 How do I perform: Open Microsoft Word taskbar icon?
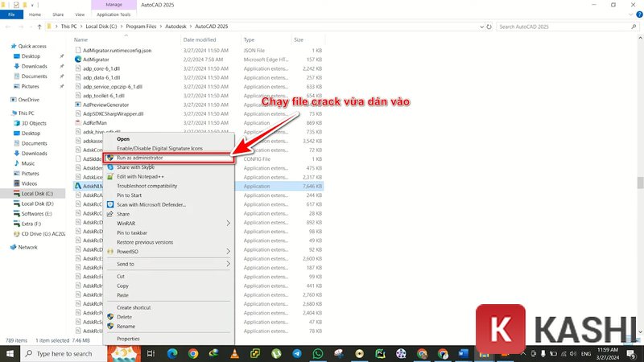pyautogui.click(x=464, y=353)
